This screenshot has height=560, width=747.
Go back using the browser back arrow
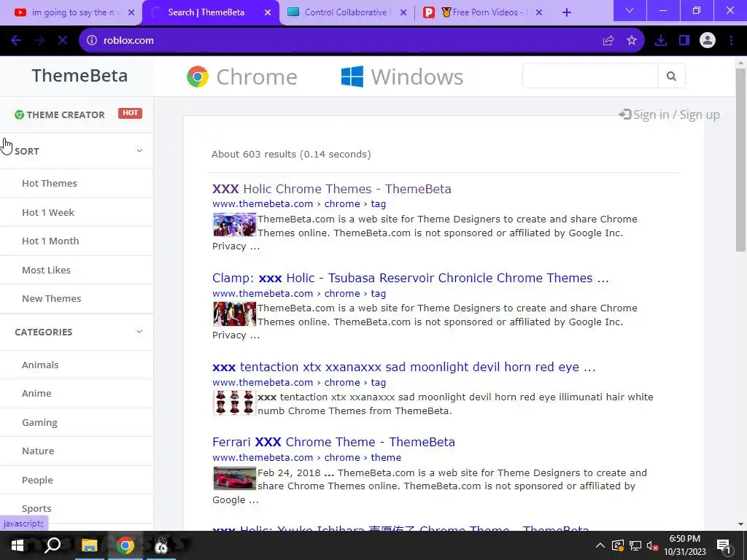[x=16, y=41]
